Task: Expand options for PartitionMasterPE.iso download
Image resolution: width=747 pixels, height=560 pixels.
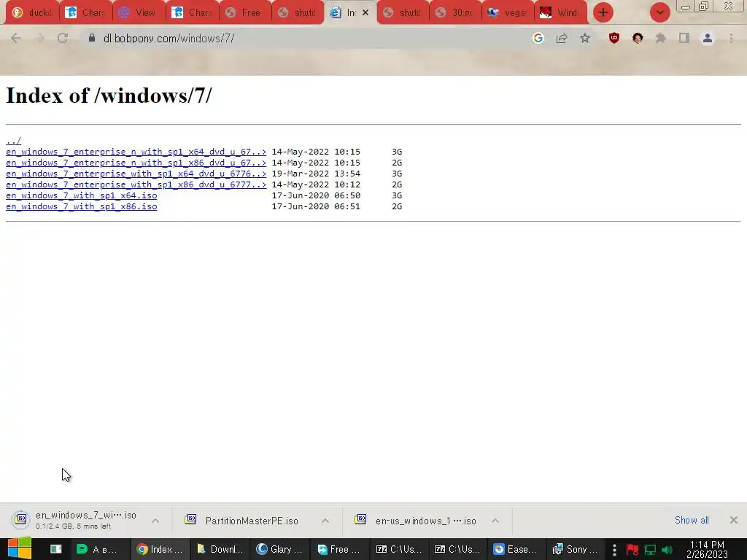Action: (325, 521)
